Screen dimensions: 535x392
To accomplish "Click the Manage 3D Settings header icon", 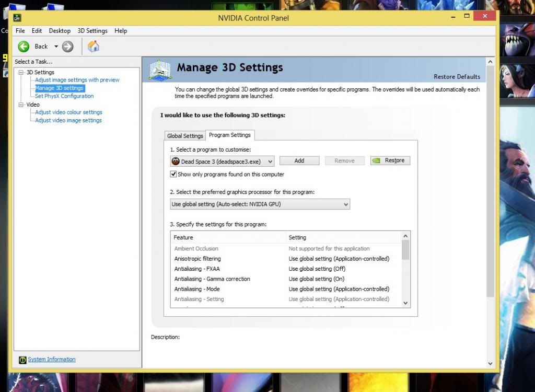I will point(160,70).
